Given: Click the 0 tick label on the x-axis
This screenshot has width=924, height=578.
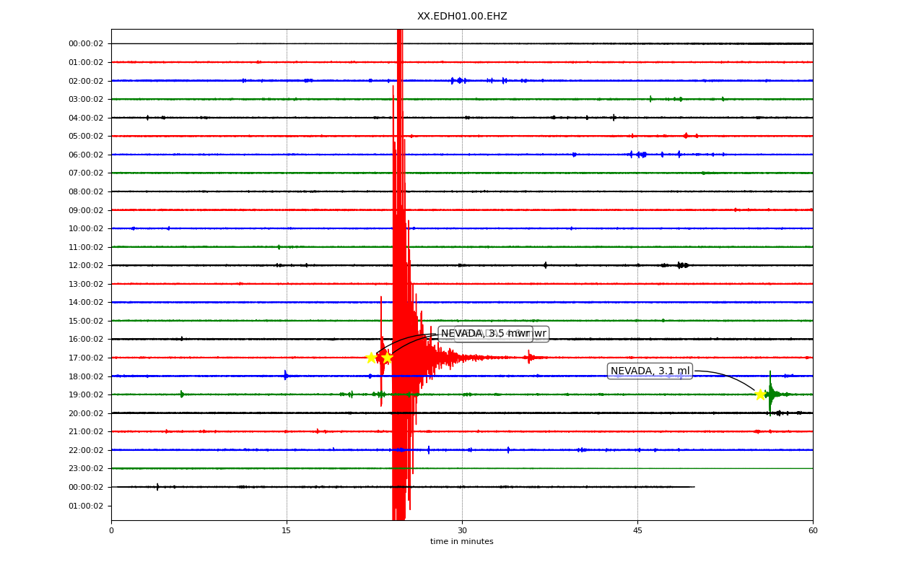Looking at the screenshot, I should (x=111, y=531).
